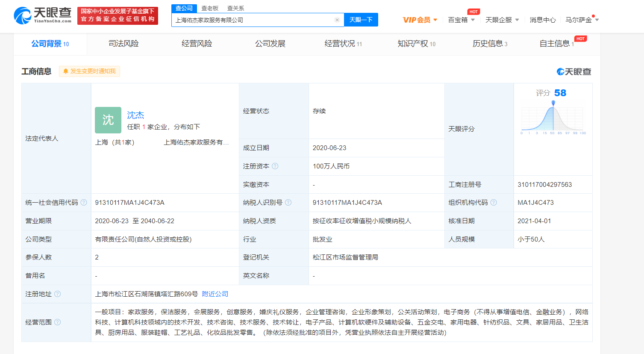Switch to the 查公司 search tab
644x354 pixels.
[x=184, y=9]
